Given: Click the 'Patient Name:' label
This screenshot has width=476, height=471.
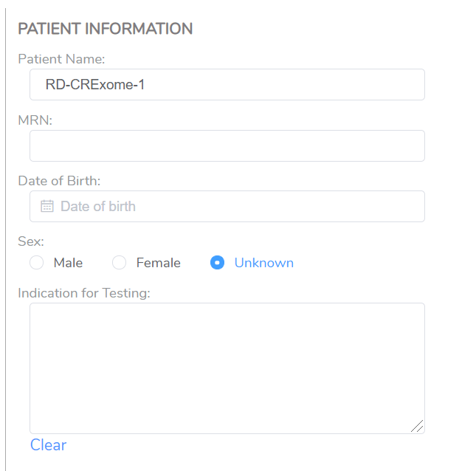Looking at the screenshot, I should [61, 59].
